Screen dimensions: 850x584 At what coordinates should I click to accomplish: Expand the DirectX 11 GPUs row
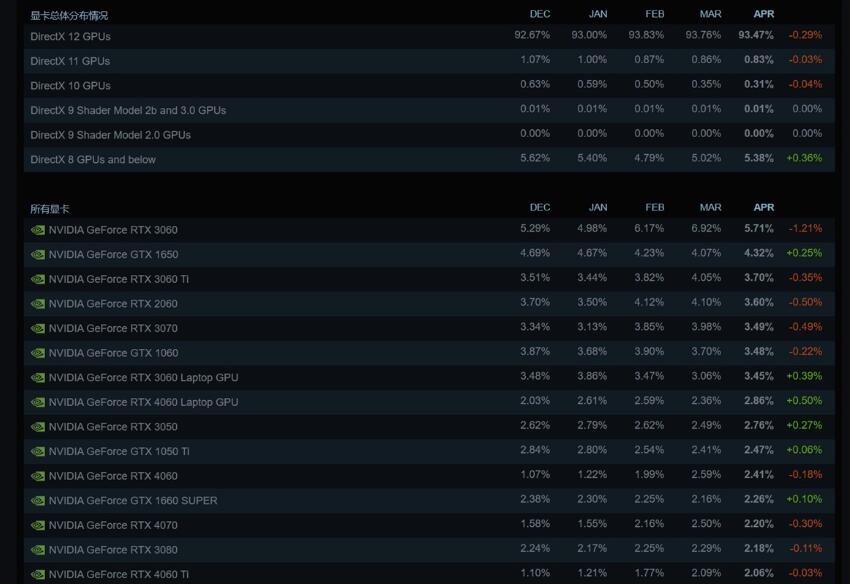[x=429, y=61]
